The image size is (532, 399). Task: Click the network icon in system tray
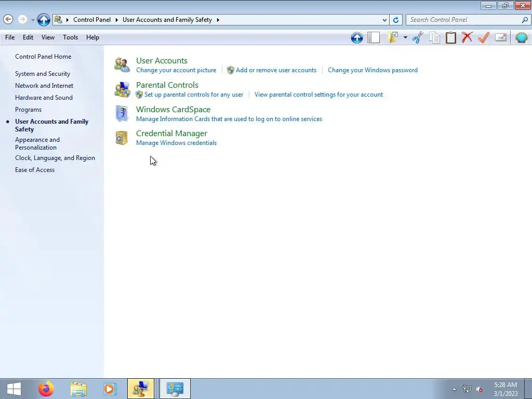click(x=467, y=389)
